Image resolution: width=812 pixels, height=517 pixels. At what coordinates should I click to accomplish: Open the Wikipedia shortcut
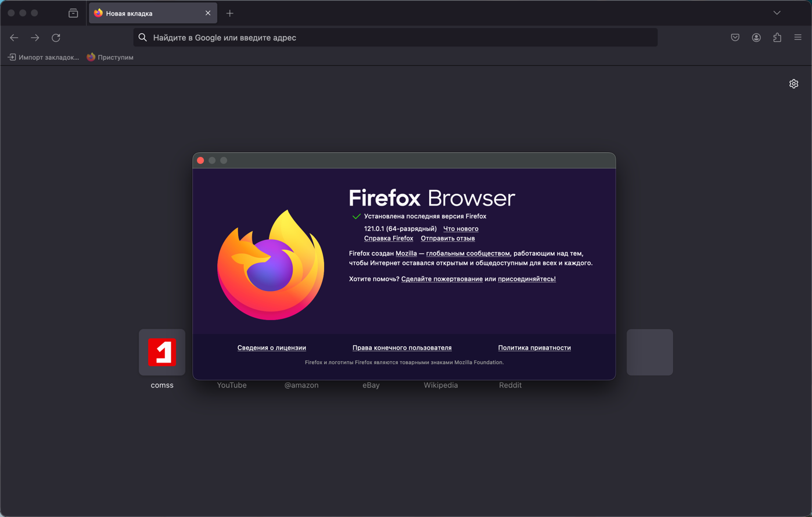tap(441, 385)
